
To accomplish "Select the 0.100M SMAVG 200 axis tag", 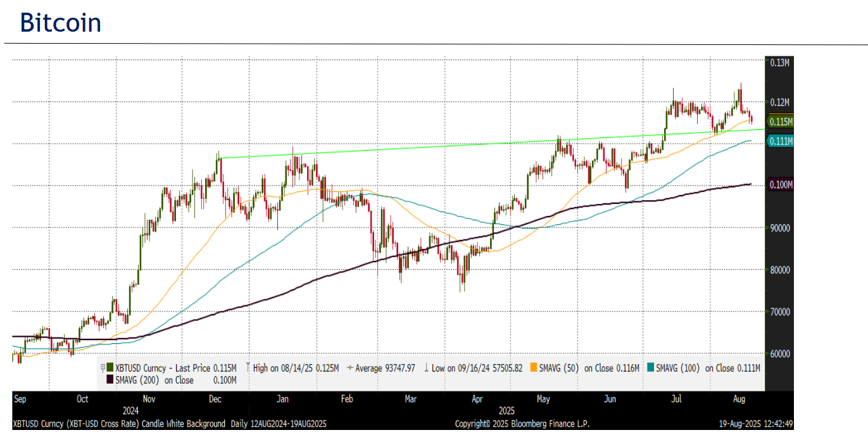I will point(781,185).
